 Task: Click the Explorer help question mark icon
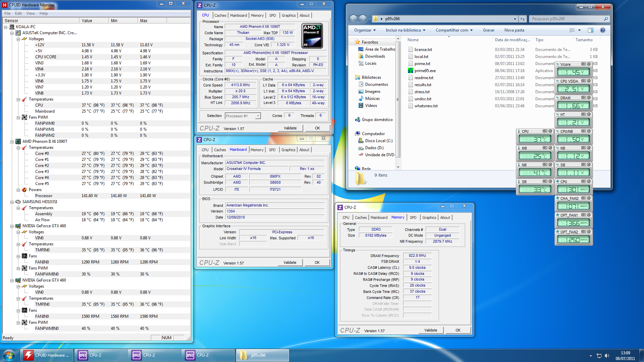(603, 30)
